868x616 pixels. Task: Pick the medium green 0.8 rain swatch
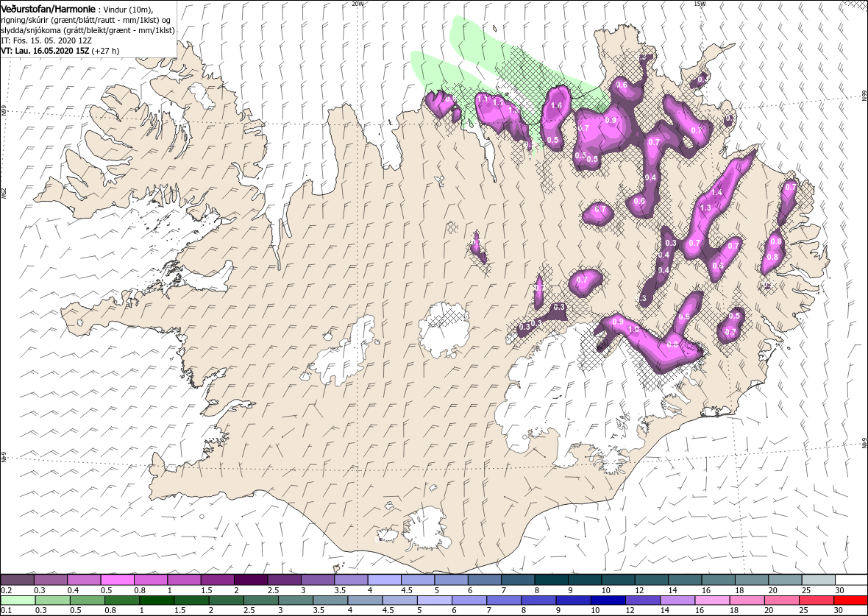coord(121,601)
